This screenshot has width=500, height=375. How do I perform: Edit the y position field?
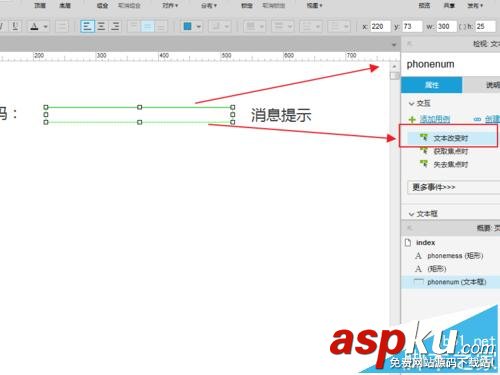412,26
